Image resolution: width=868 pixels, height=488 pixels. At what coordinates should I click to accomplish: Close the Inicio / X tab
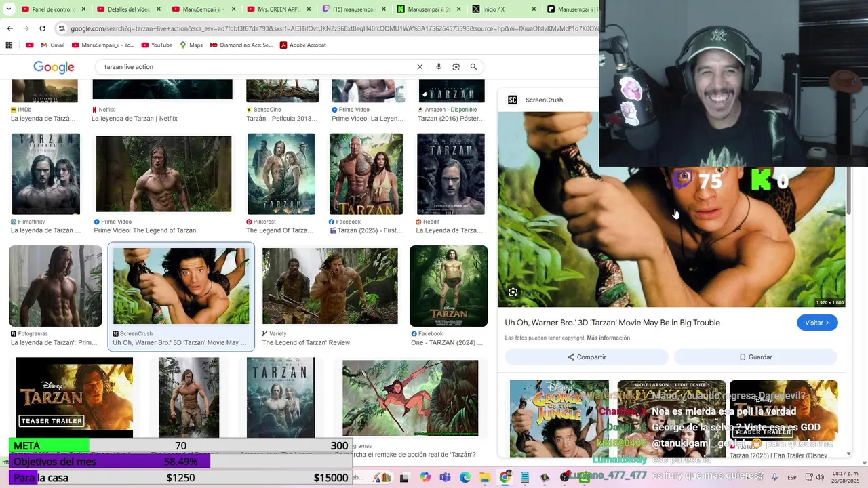(x=534, y=9)
